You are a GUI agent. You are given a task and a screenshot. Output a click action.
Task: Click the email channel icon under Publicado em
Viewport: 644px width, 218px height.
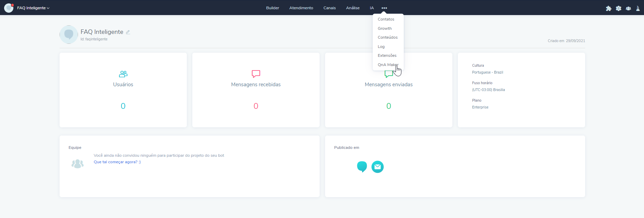click(377, 167)
